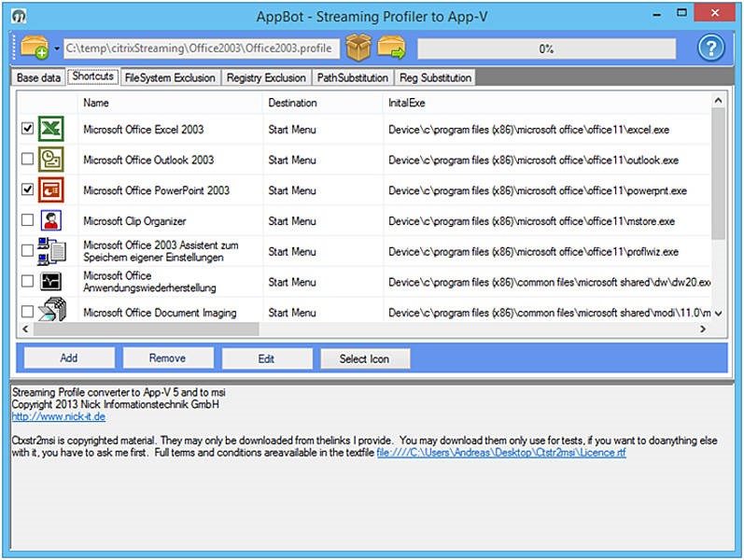The width and height of the screenshot is (744, 560).
Task: Maximize the AppBot window
Action: pyautogui.click(x=681, y=13)
